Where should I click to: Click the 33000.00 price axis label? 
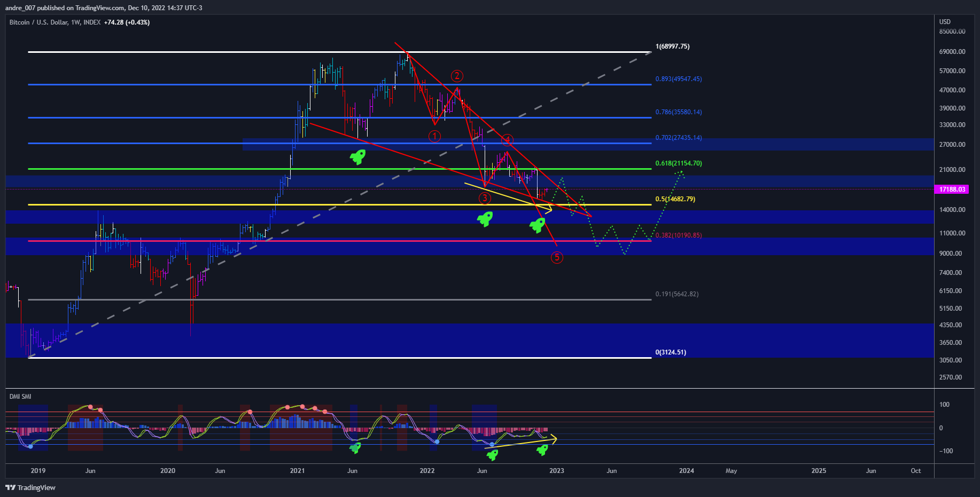(953, 125)
